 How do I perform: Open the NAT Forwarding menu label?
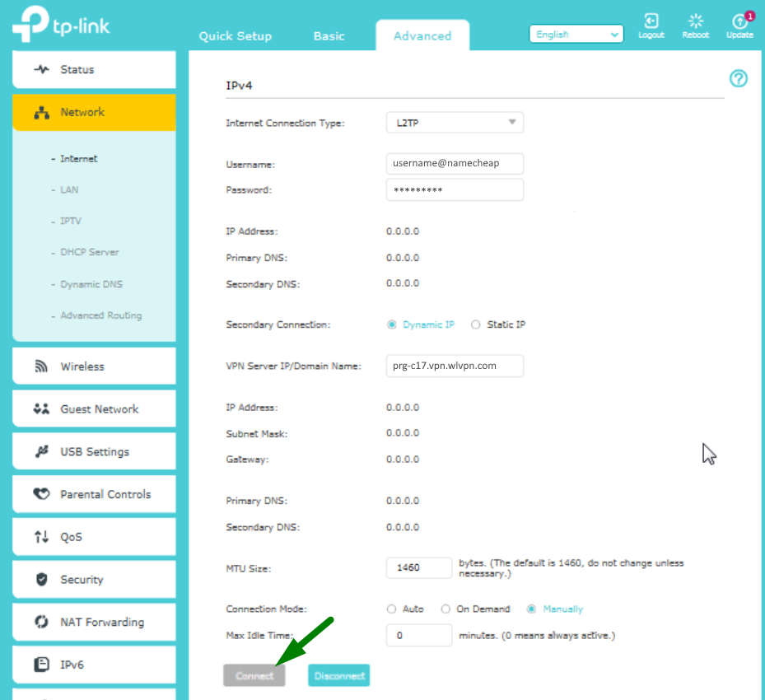(102, 623)
